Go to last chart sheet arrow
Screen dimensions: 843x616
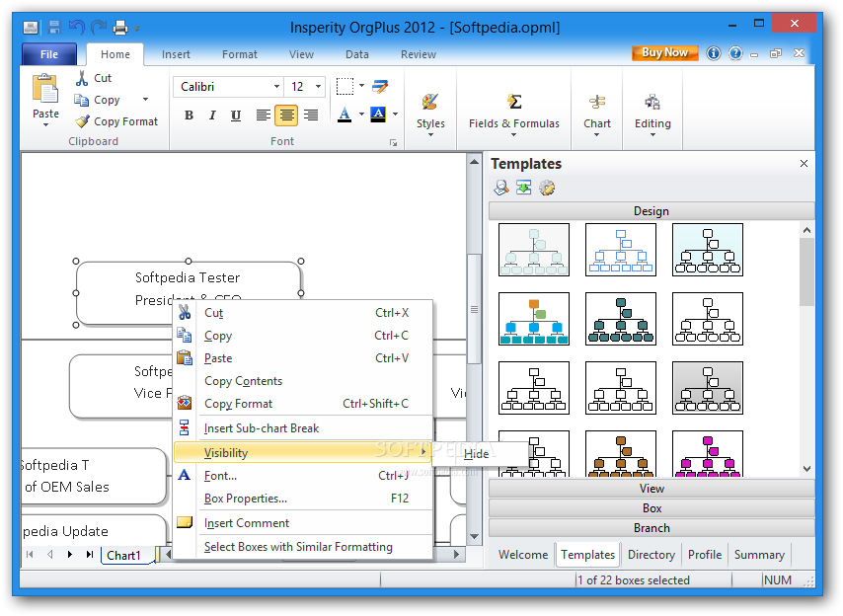(x=90, y=554)
